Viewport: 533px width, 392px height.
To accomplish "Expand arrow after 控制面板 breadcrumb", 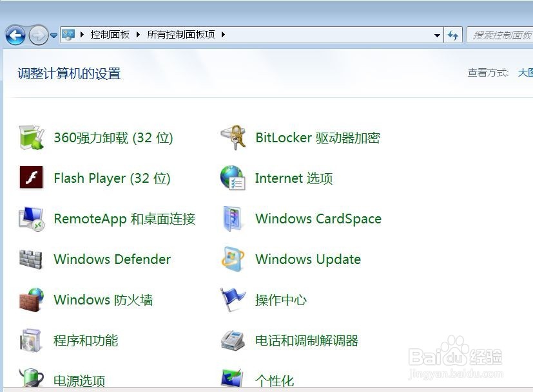I will [138, 34].
